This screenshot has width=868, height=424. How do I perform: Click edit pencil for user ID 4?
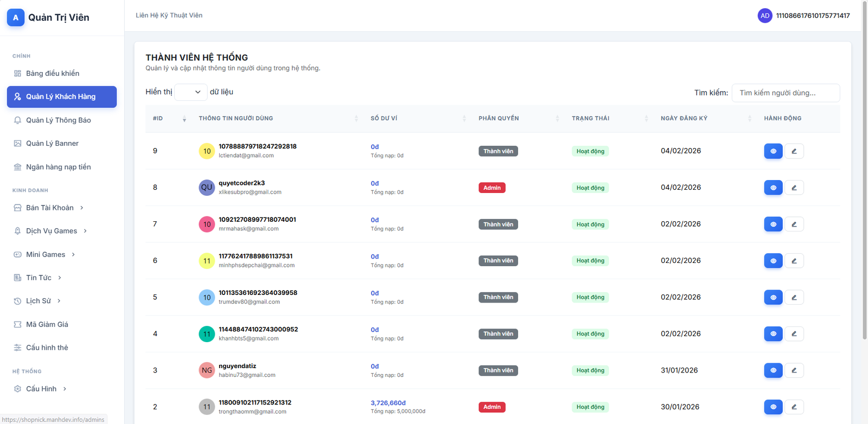pos(794,334)
